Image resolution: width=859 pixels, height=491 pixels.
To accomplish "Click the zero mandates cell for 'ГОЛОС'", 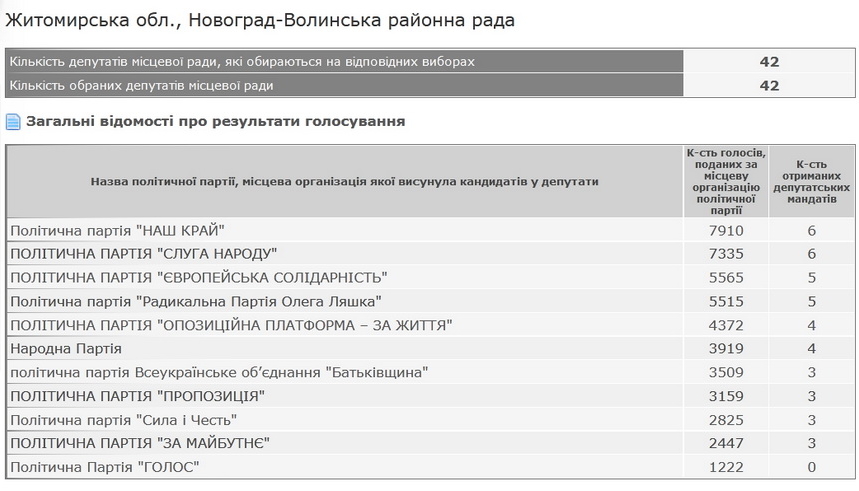I will (x=812, y=467).
